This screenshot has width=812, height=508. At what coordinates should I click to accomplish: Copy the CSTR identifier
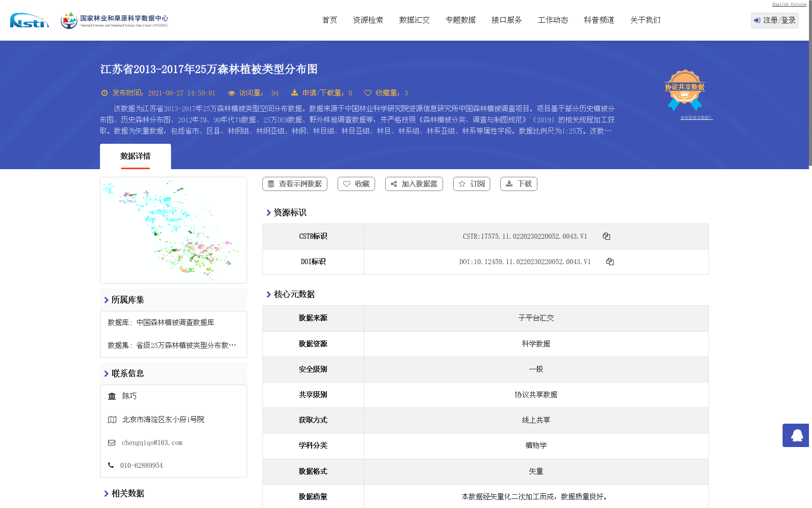(x=606, y=236)
